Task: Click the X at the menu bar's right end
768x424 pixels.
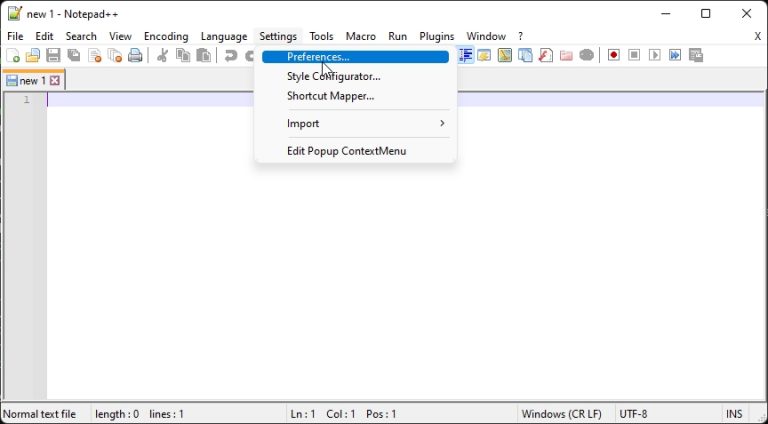Action: pyautogui.click(x=757, y=36)
